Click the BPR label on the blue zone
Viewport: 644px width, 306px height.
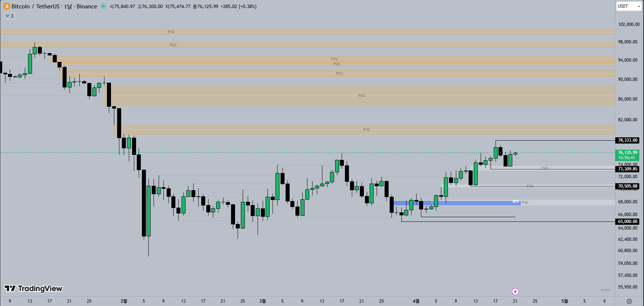[516, 201]
